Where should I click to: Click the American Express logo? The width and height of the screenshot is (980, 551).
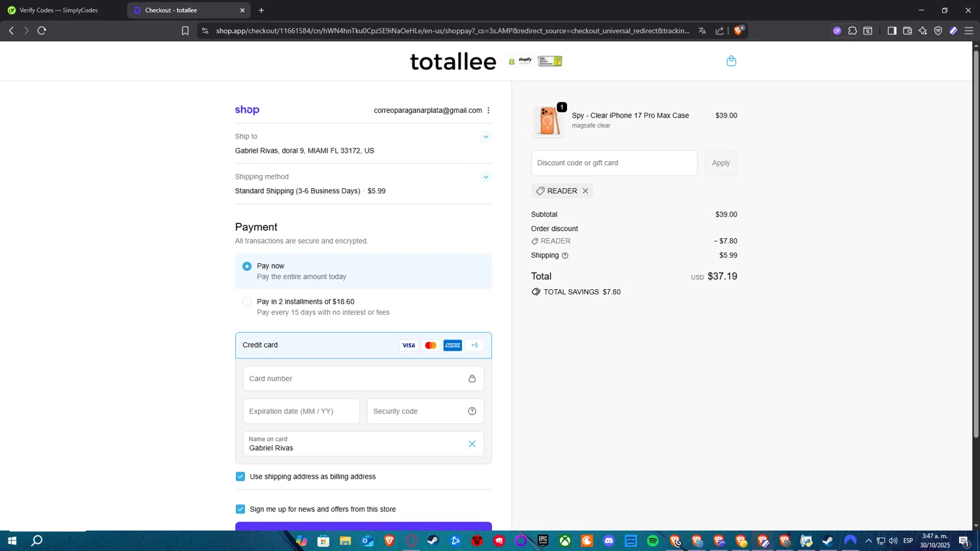(453, 345)
